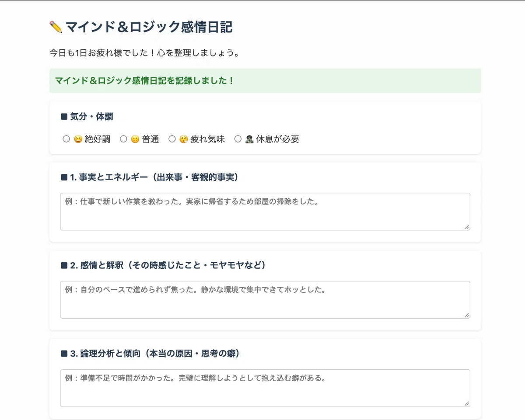Click the resize handle of 感情と解釈 textarea
525x420 pixels.
467,315
